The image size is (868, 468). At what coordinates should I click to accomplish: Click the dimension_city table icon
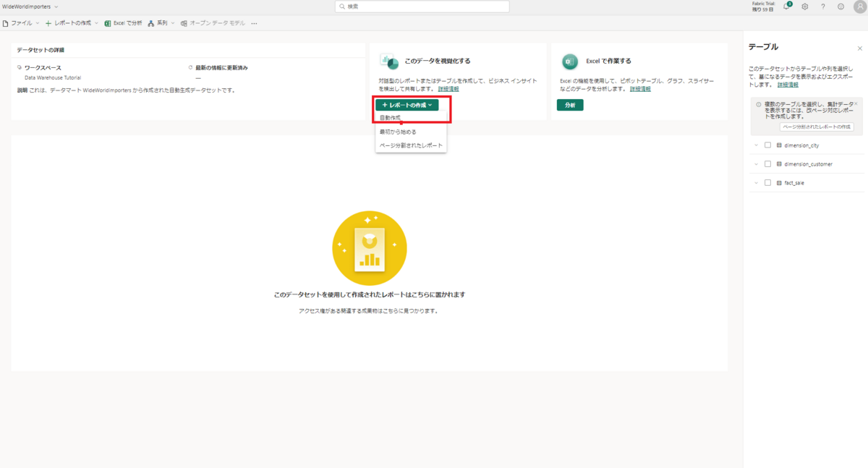pyautogui.click(x=779, y=145)
